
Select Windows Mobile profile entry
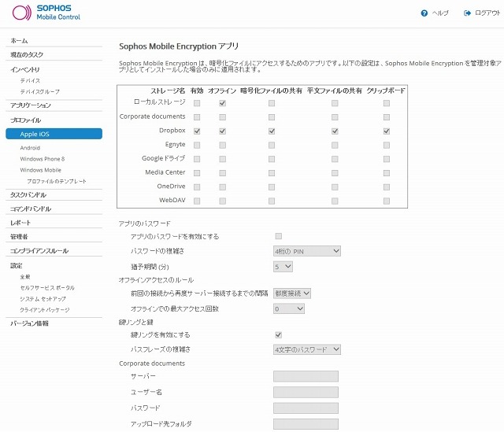pyautogui.click(x=40, y=170)
